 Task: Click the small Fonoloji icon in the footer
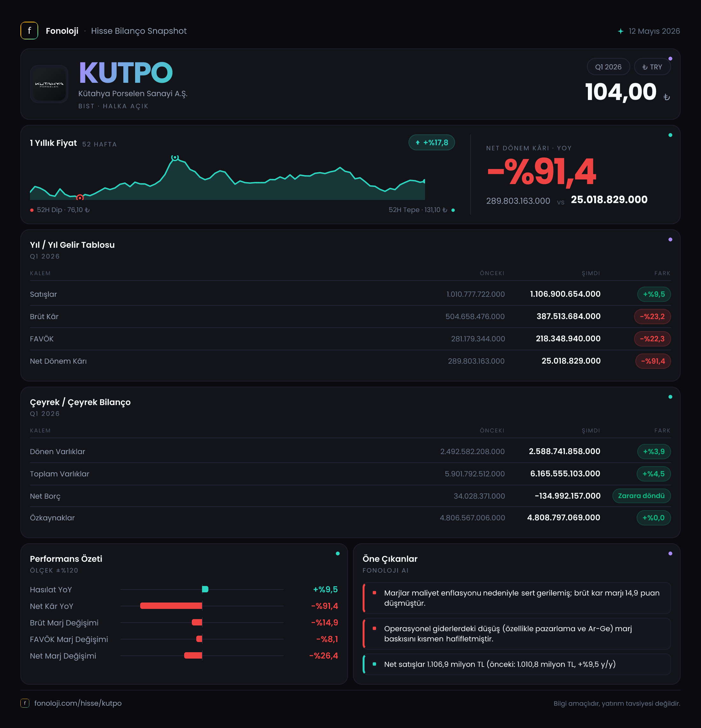click(25, 703)
